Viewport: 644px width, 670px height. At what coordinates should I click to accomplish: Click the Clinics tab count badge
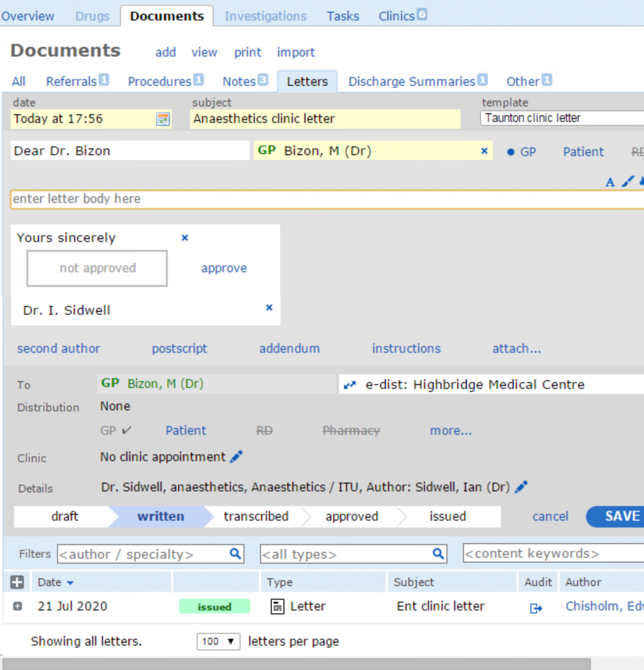pyautogui.click(x=422, y=14)
